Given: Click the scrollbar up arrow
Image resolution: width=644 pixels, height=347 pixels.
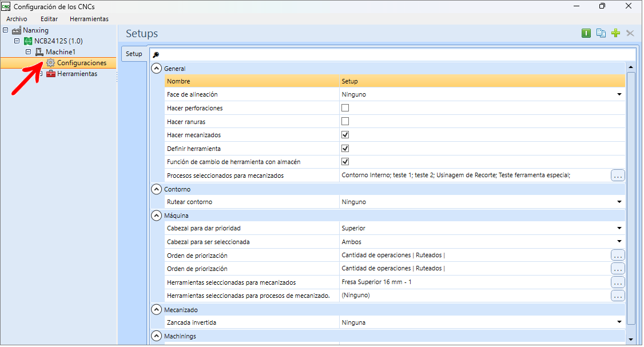Looking at the screenshot, I should click(x=631, y=67).
